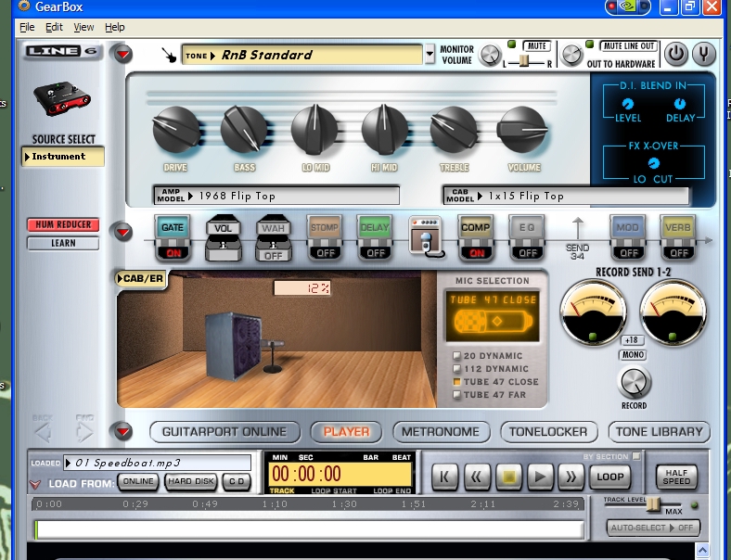Click the TRACK LEVEL slider
Image resolution: width=731 pixels, height=560 pixels.
(653, 505)
